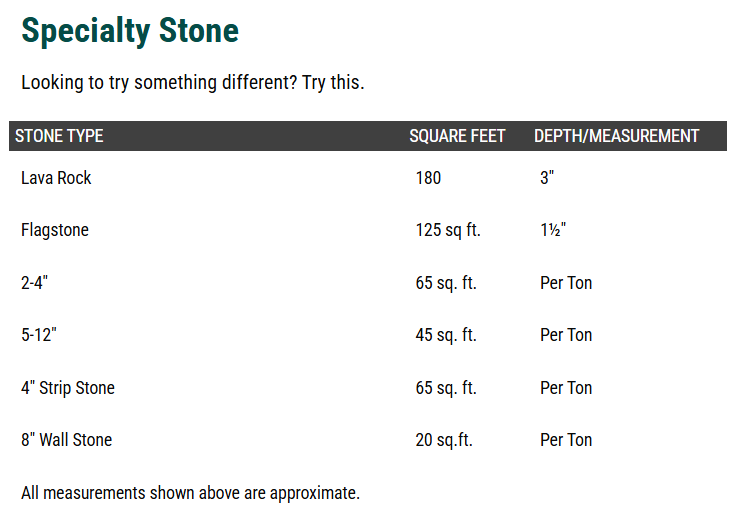756x526 pixels.
Task: Click the 20 sq.ft. value
Action: [444, 440]
